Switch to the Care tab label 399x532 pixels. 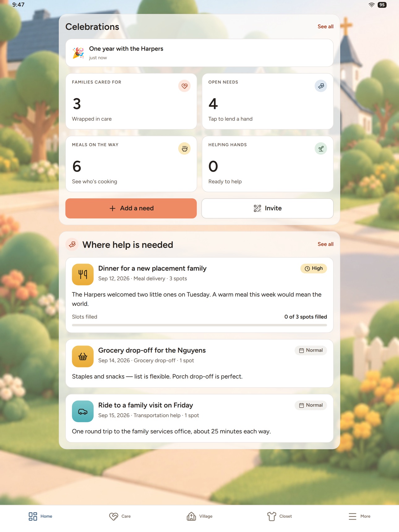coord(126,516)
